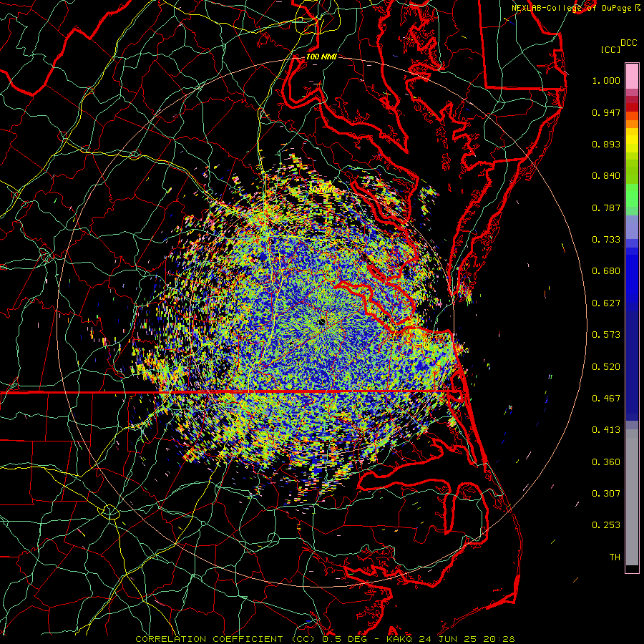This screenshot has width=644, height=644.
Task: Click the 0.947 scale value
Action: click(606, 112)
